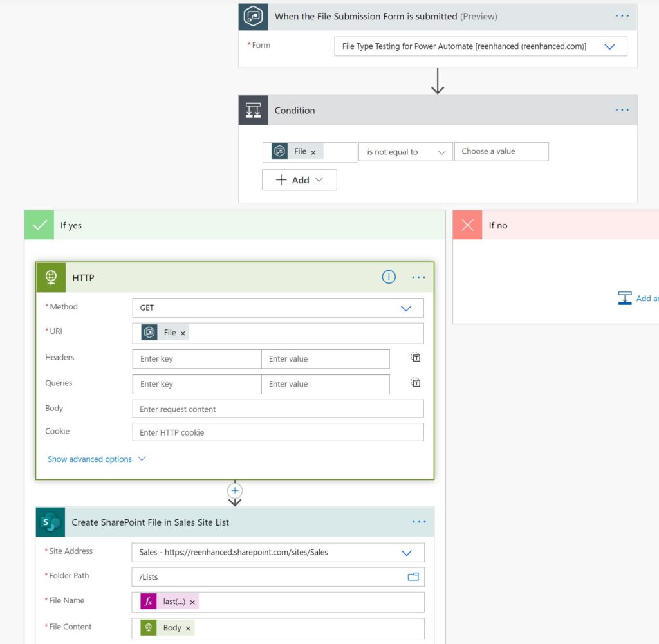
Task: Switch Headers to text mode icon
Action: coord(415,358)
